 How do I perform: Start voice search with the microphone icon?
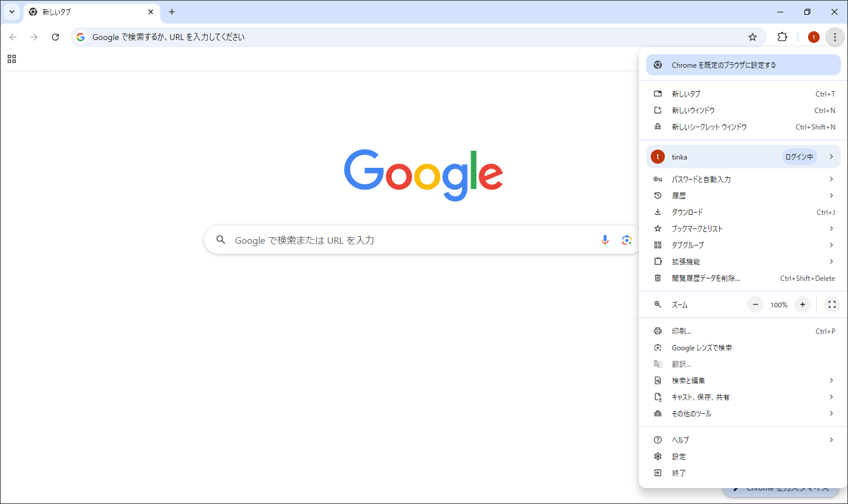605,240
